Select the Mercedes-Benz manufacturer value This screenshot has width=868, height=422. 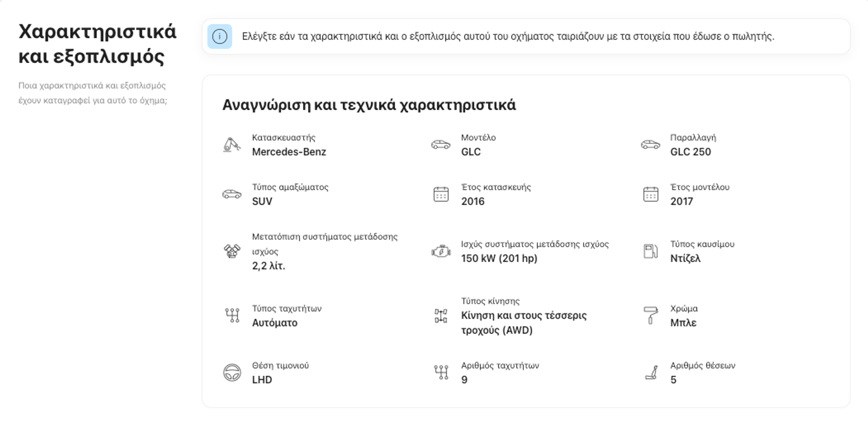[x=289, y=152]
